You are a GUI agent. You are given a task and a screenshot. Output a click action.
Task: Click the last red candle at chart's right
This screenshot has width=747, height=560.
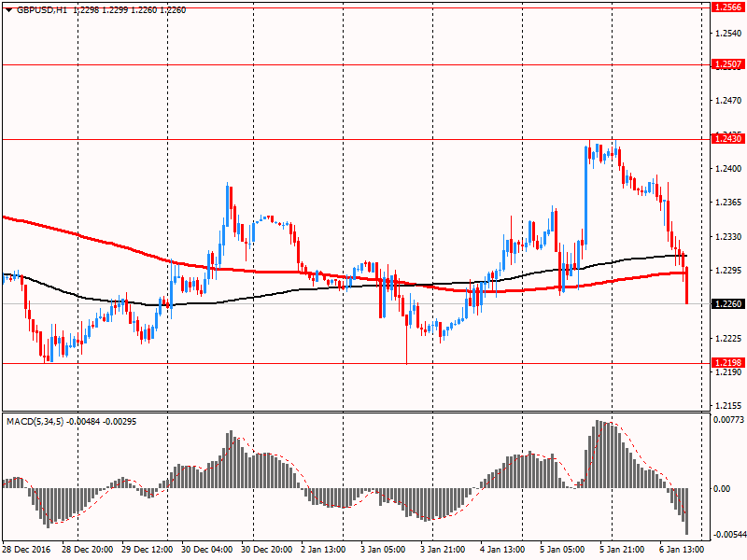tap(687, 285)
